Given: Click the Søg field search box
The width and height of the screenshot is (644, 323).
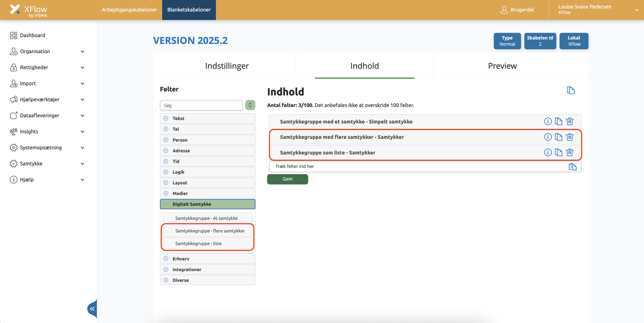Looking at the screenshot, I should click(201, 105).
